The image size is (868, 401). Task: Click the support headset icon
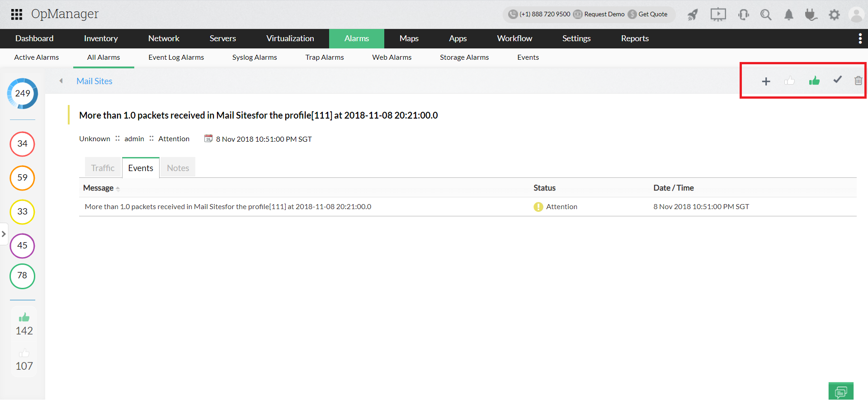743,15
